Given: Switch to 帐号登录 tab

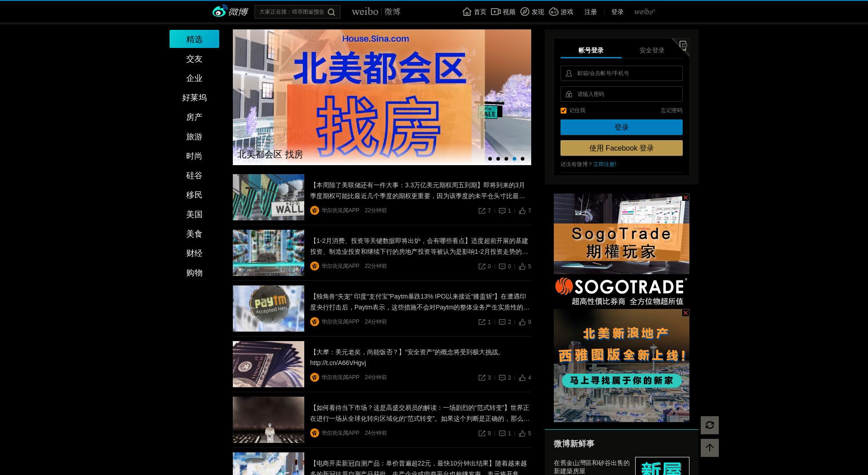Looking at the screenshot, I should pos(591,50).
